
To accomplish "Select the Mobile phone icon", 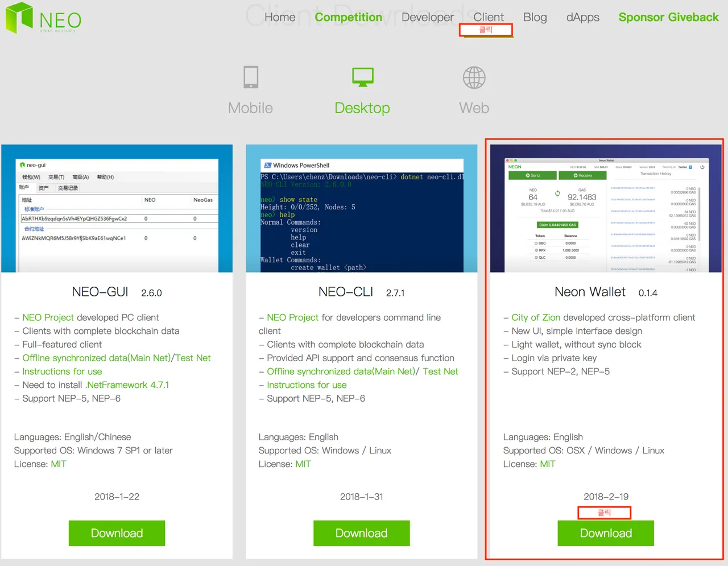I will click(x=251, y=77).
